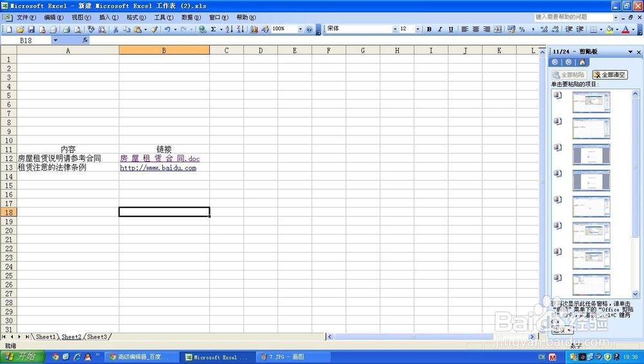This screenshot has height=364, width=644.
Task: Click the AutoSum sigma icon
Action: 214,29
